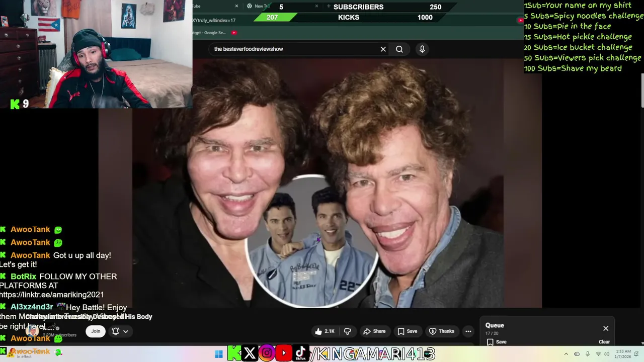Open TikTok icon in taskbar

(301, 353)
